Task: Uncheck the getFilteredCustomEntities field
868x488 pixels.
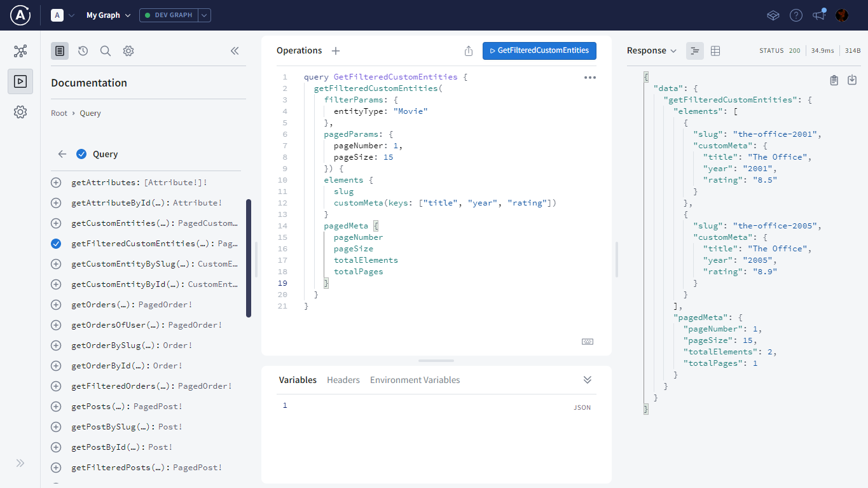Action: [x=56, y=244]
